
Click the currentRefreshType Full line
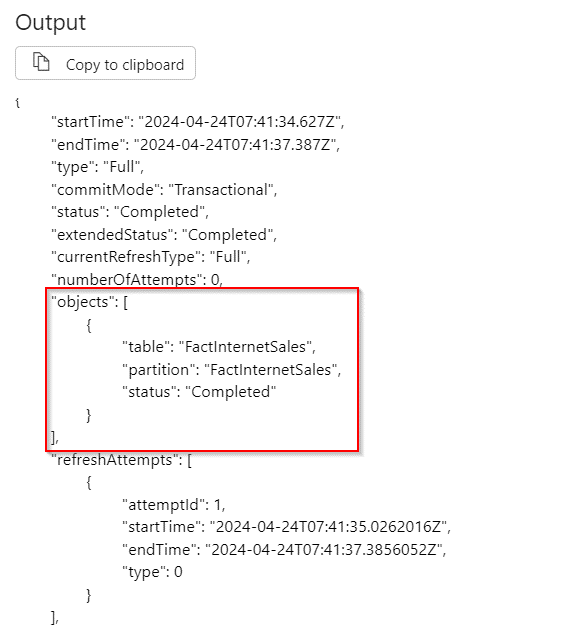(x=151, y=257)
